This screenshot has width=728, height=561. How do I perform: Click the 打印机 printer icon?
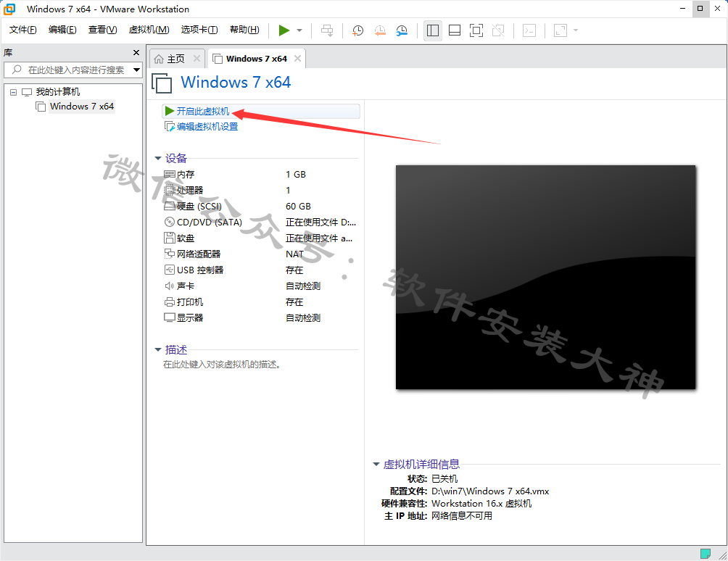click(x=170, y=302)
